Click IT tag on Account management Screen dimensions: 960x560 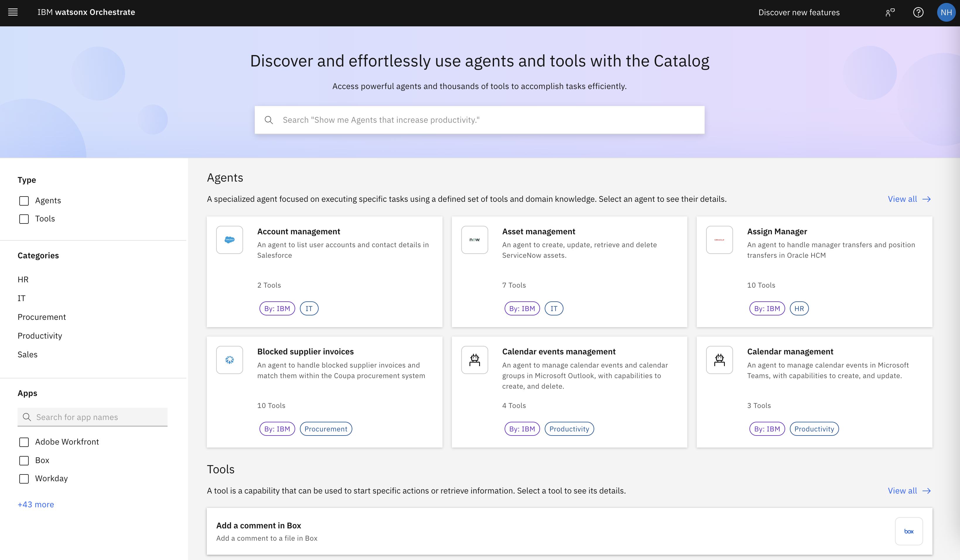[x=309, y=309]
